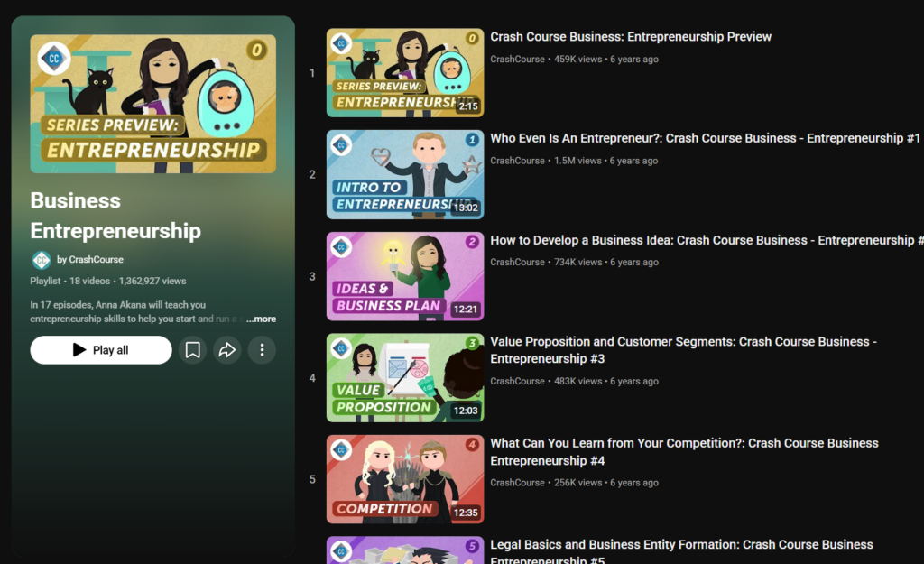This screenshot has width=924, height=564.
Task: Open 'by CrashCourse' channel link
Action: (89, 259)
